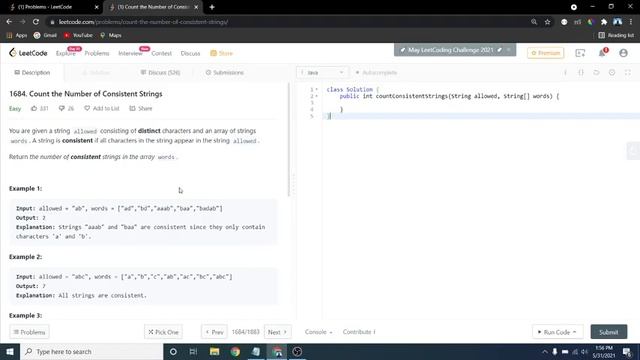Open the Explore menu item
This screenshot has width=640, height=360.
65,53
